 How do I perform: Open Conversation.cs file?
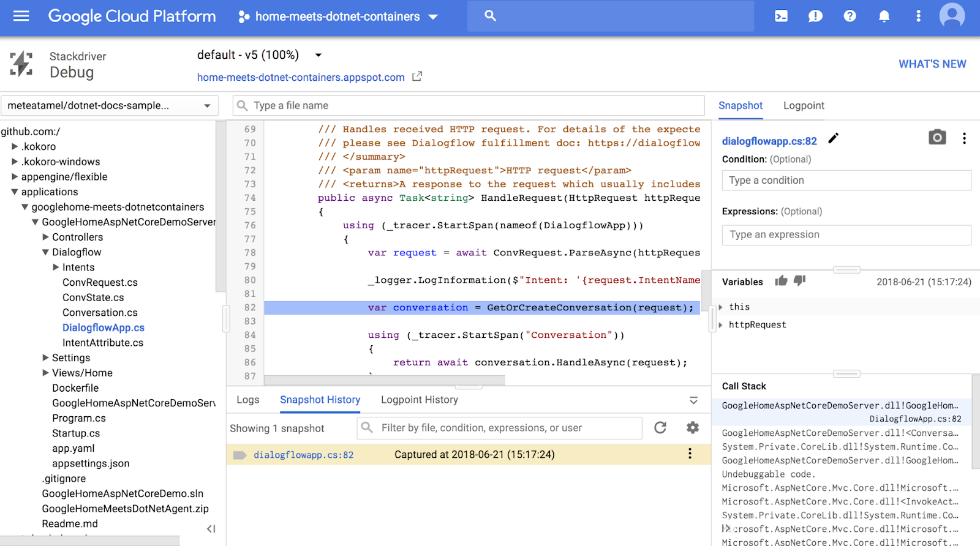pos(100,312)
